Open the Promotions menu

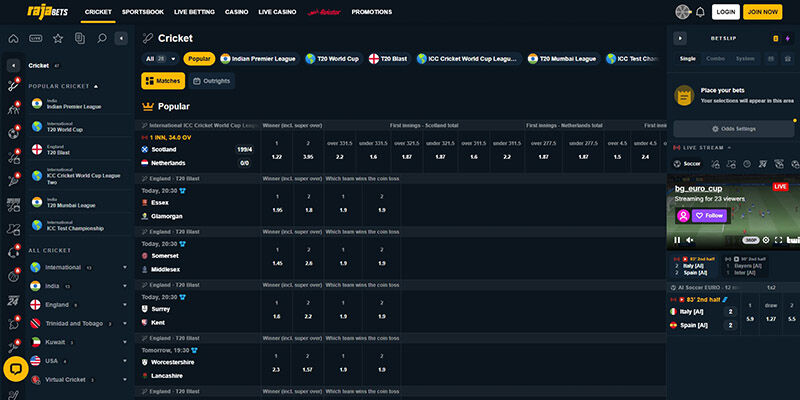click(371, 12)
